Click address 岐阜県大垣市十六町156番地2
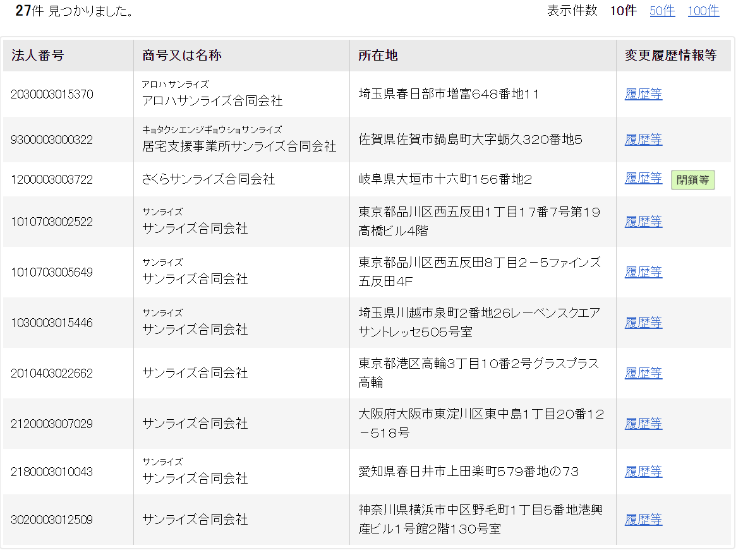This screenshot has height=560, width=743. tap(445, 179)
